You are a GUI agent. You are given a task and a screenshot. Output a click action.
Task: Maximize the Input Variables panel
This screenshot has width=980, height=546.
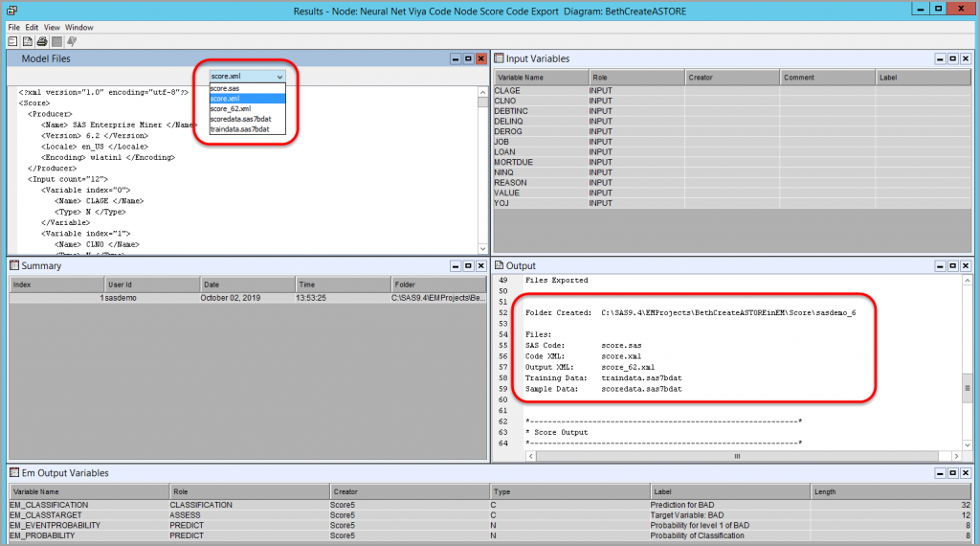click(952, 58)
